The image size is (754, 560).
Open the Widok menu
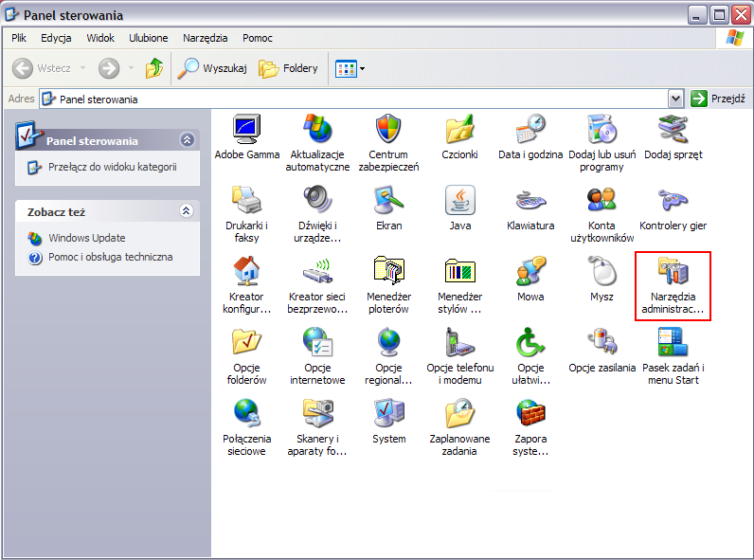99,38
